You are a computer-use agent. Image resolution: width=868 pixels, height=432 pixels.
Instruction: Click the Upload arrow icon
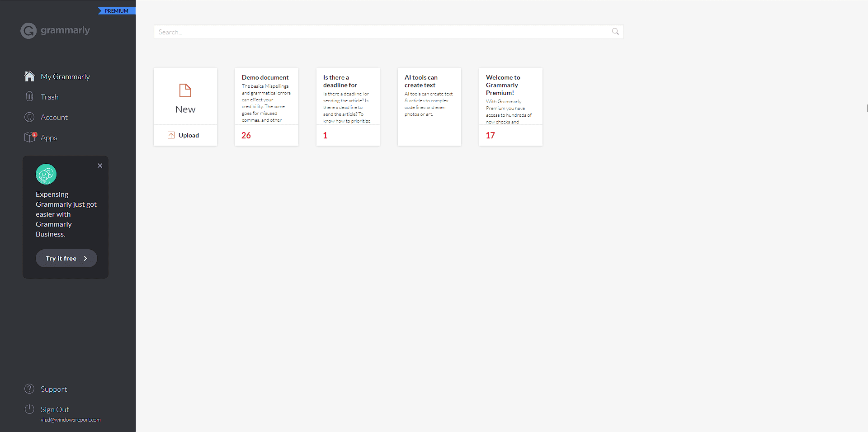171,135
